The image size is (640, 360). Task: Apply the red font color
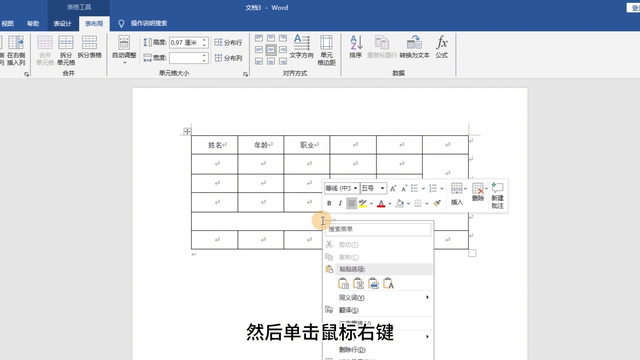[381, 203]
